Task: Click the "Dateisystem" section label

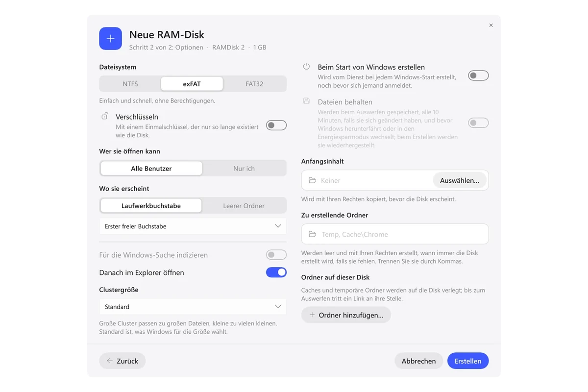Action: click(118, 67)
